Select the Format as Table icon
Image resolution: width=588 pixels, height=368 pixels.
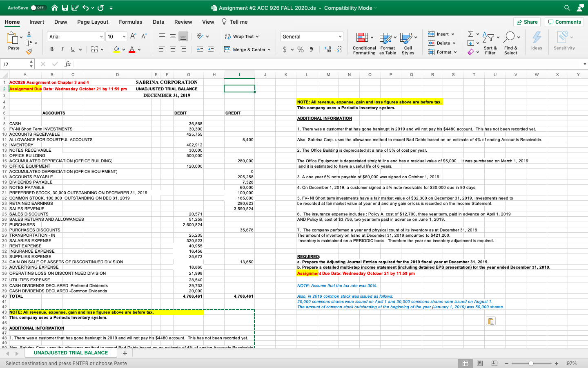click(x=387, y=43)
